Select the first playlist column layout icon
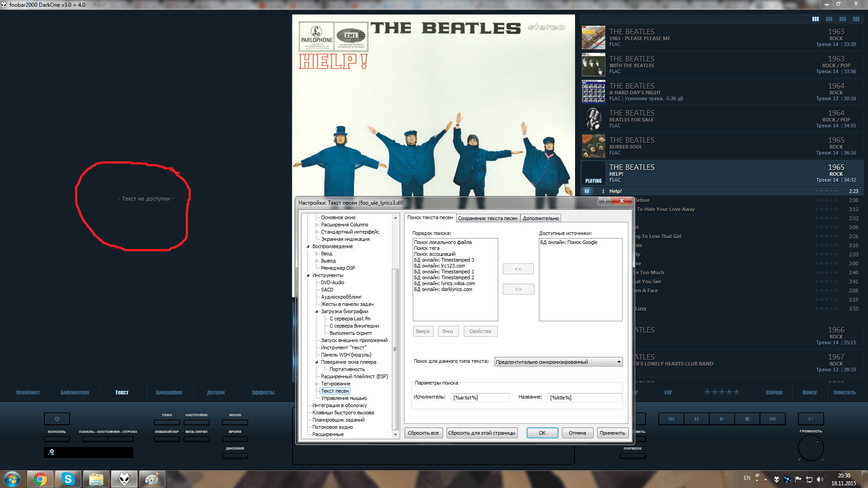868x488 pixels. click(x=816, y=19)
